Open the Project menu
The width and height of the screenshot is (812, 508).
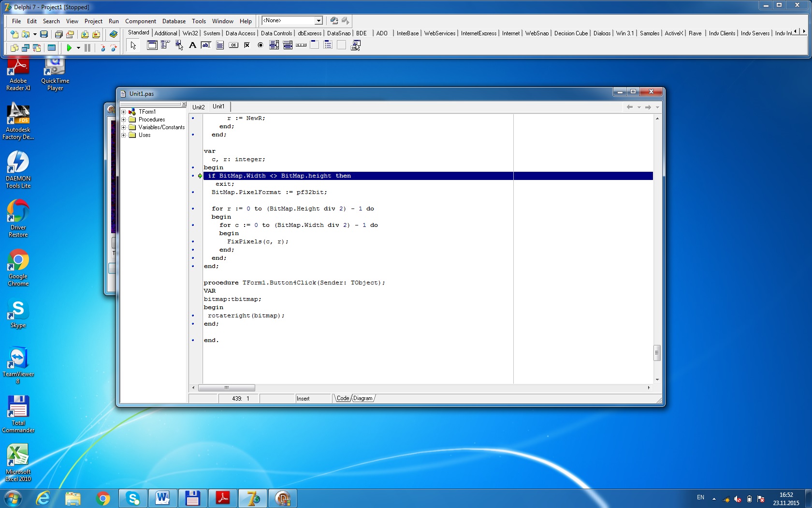click(93, 21)
